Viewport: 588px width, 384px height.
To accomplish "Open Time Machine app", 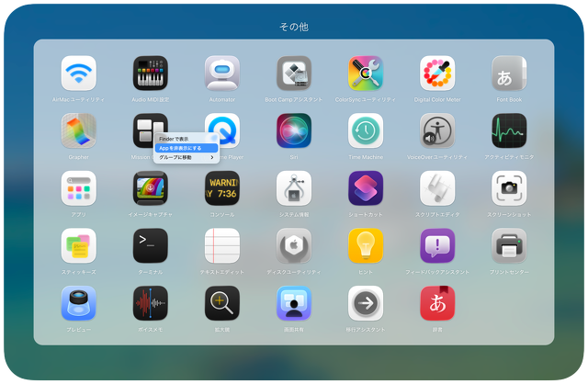I will [365, 130].
